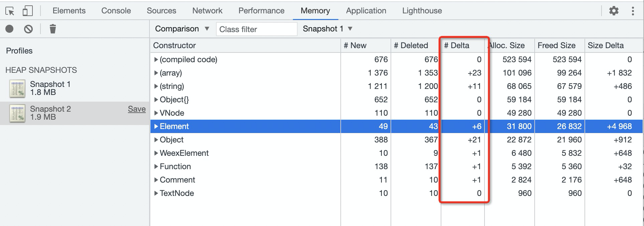Image resolution: width=644 pixels, height=226 pixels.
Task: Click the inspect element picker icon
Action: click(10, 11)
